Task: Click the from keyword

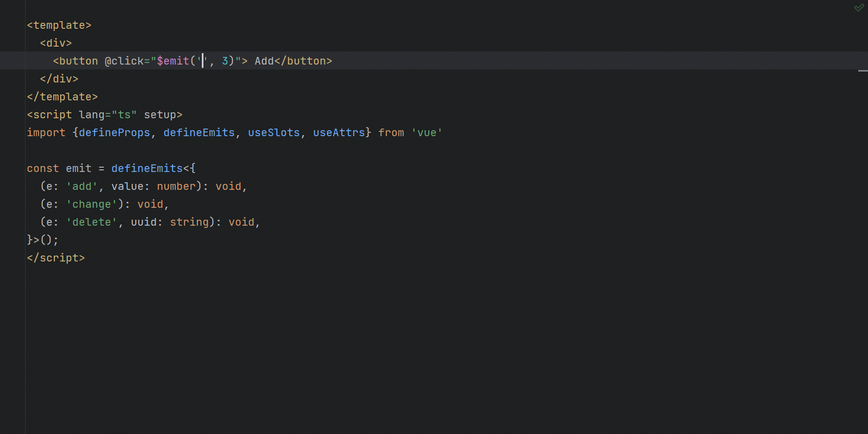Action: [391, 132]
